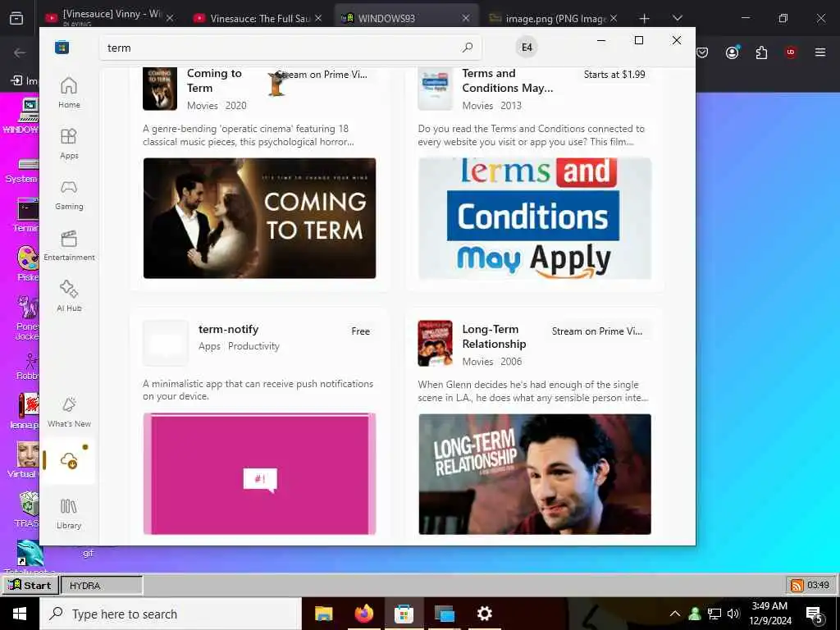Open Windows93 Terminal desktop icon
This screenshot has height=630, width=840.
pos(26,215)
